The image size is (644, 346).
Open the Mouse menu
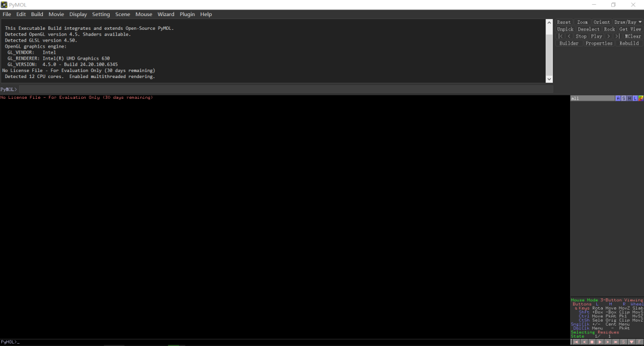pyautogui.click(x=144, y=14)
